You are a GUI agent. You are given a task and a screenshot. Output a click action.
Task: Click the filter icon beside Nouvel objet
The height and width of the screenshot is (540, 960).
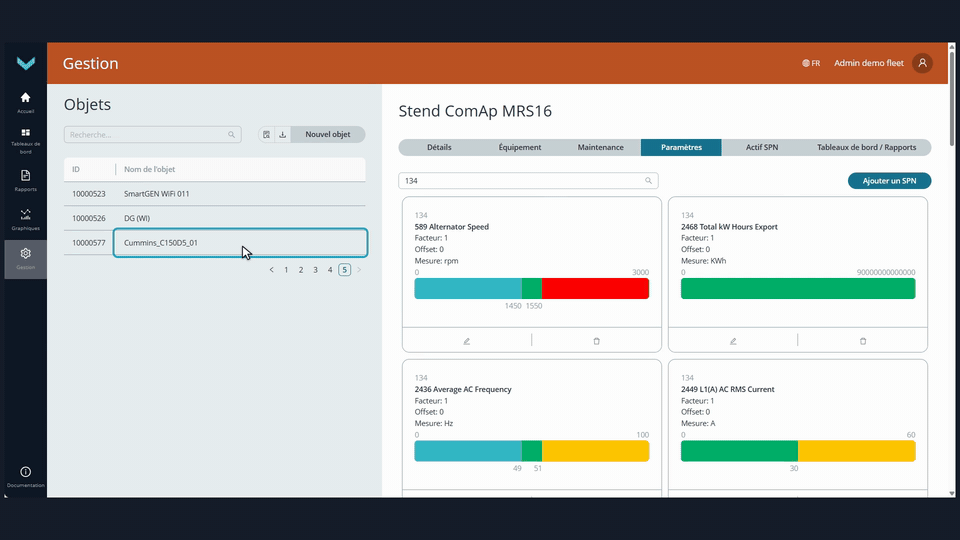pyautogui.click(x=266, y=135)
